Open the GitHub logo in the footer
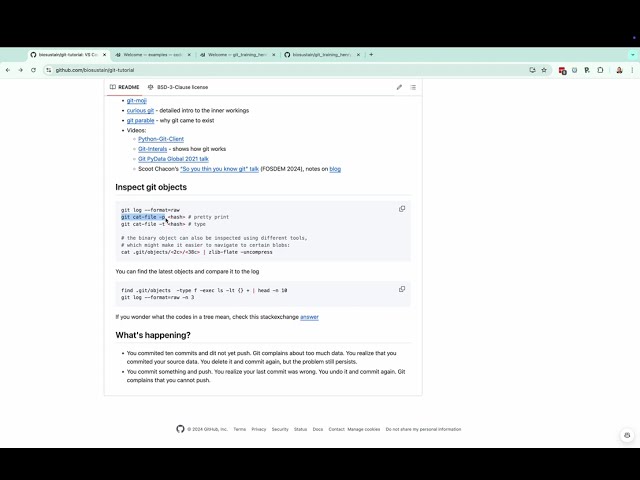This screenshot has width=640, height=480. [x=180, y=429]
